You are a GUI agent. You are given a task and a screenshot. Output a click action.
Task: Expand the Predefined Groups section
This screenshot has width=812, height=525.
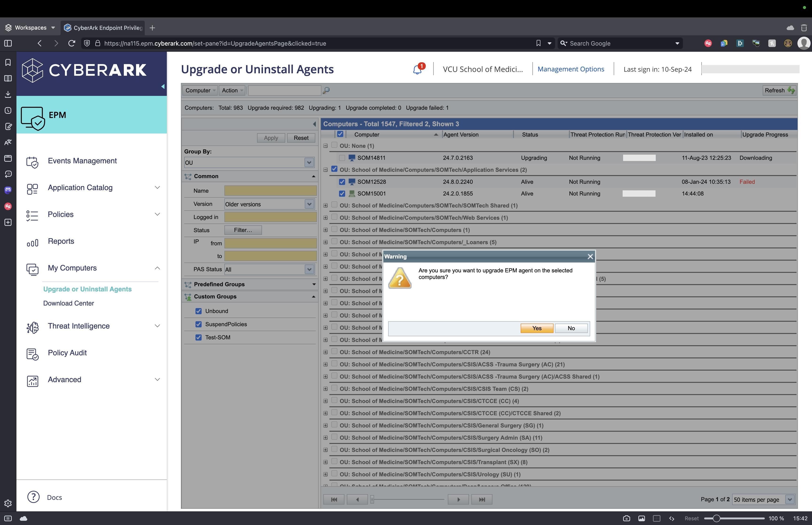(x=313, y=284)
